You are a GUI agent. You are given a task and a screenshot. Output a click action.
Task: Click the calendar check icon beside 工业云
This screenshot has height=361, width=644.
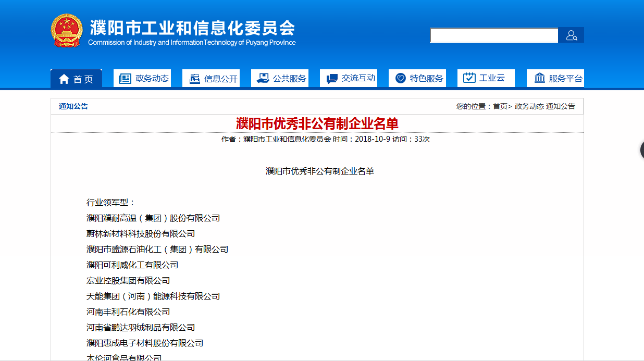469,78
